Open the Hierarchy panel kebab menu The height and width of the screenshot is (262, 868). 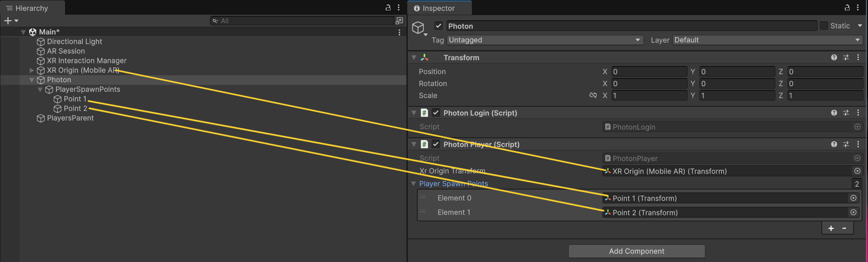pos(398,8)
